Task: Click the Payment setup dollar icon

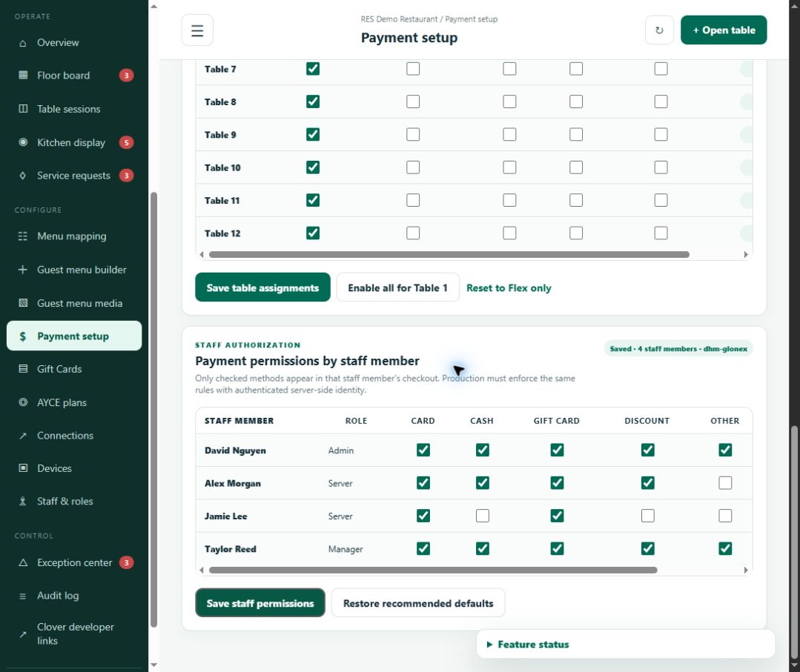Action: [23, 336]
